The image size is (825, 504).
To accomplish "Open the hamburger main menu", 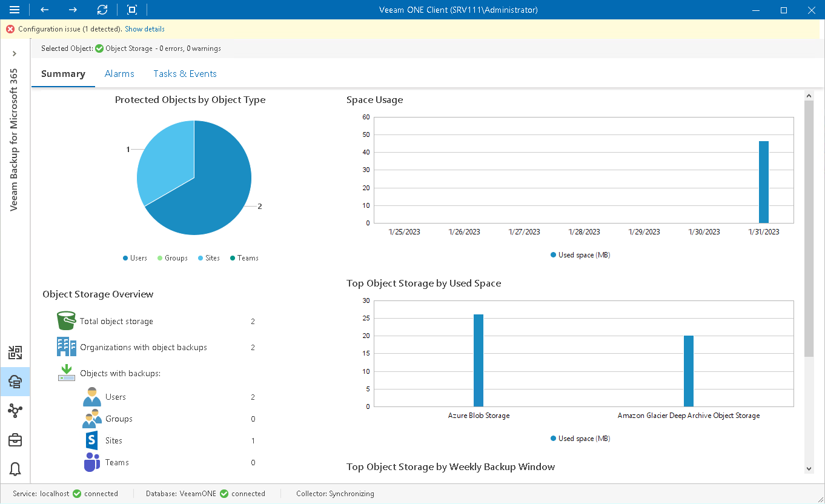I will coord(15,10).
